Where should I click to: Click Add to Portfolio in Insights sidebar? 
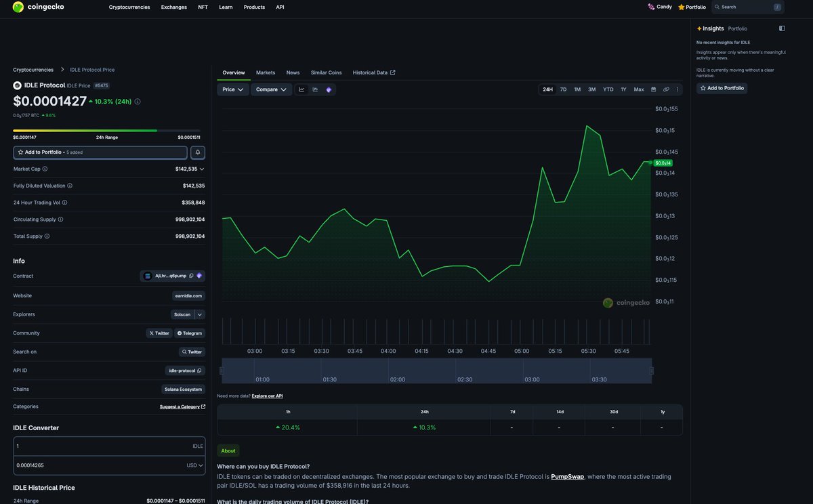[x=722, y=88]
